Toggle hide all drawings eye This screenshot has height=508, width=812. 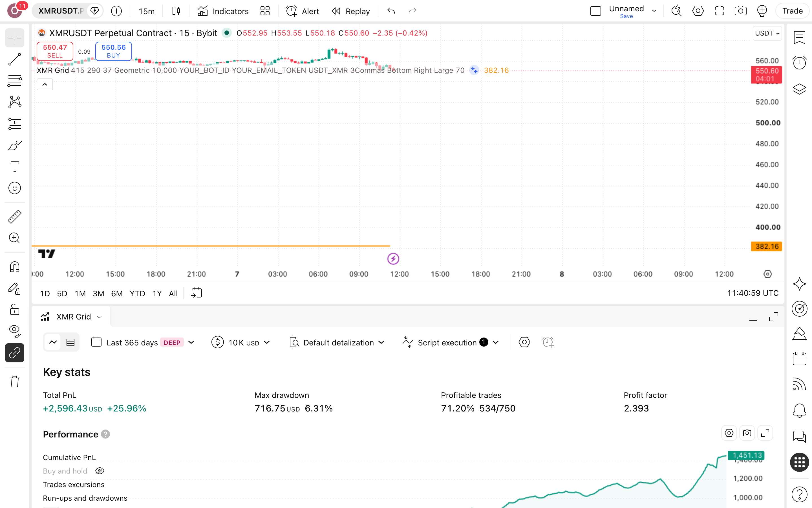(14, 331)
